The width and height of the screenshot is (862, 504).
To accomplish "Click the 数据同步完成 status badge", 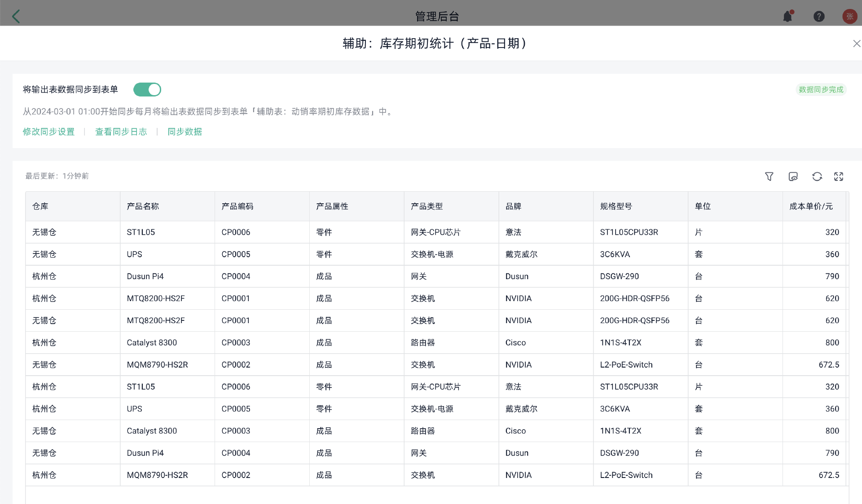I will 821,90.
